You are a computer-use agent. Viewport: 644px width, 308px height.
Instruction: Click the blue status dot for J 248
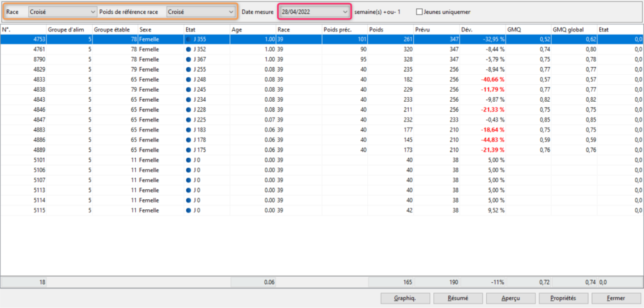(x=189, y=79)
